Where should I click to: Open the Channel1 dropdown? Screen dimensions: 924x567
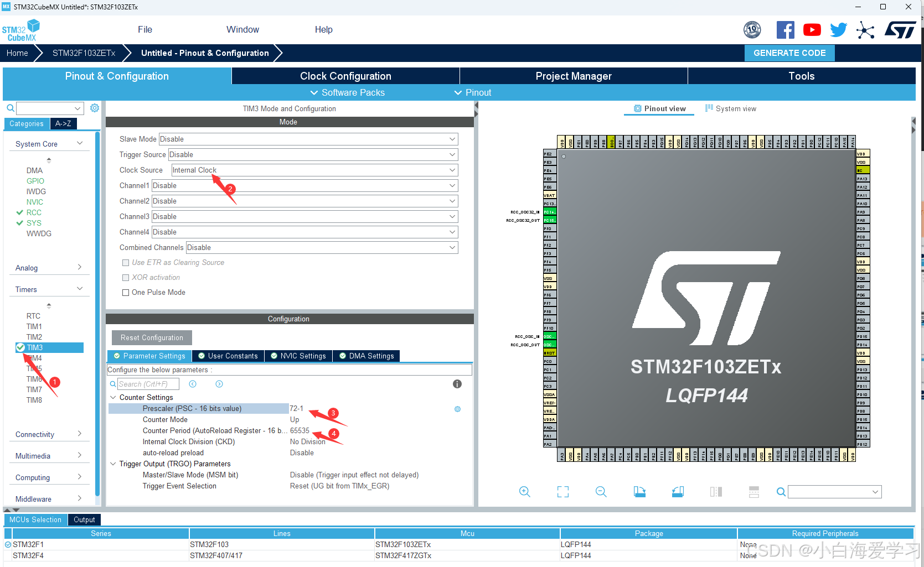305,185
